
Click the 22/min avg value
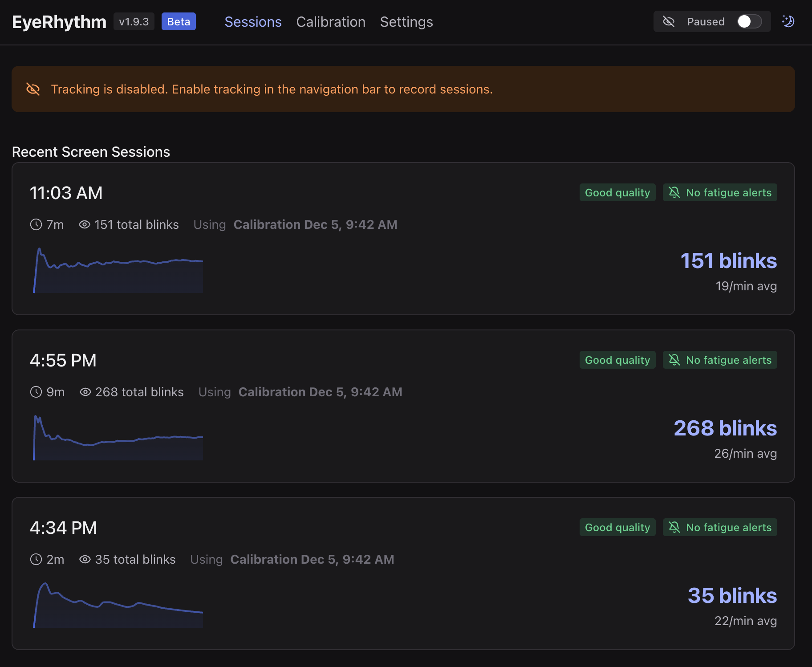click(x=746, y=621)
